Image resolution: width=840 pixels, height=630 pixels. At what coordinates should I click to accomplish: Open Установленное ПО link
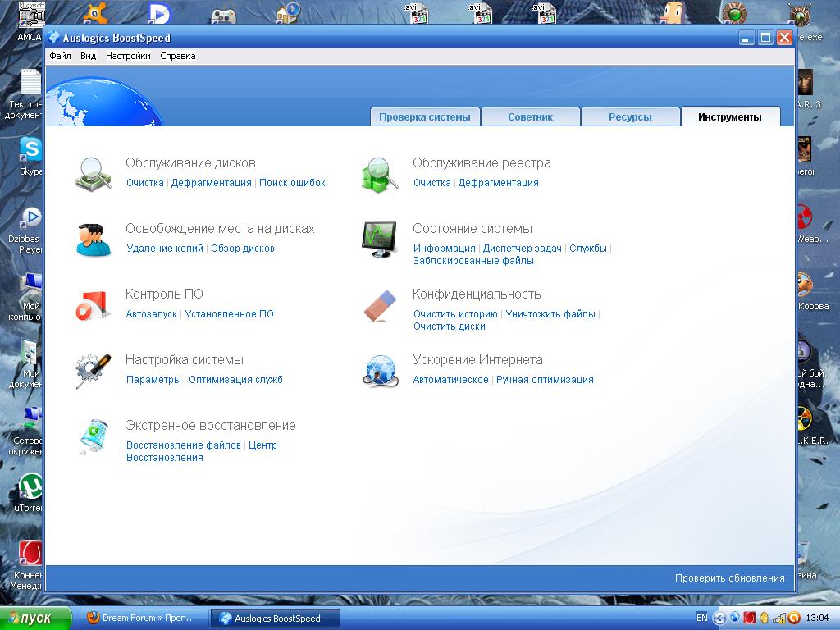230,314
